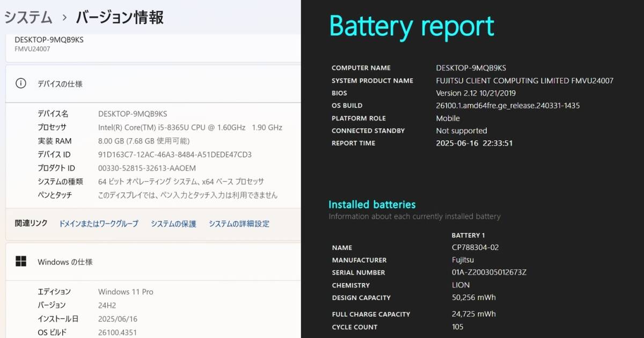Image resolution: width=644 pixels, height=338 pixels.
Task: Select the バージョン value 24H2
Action: click(x=108, y=305)
